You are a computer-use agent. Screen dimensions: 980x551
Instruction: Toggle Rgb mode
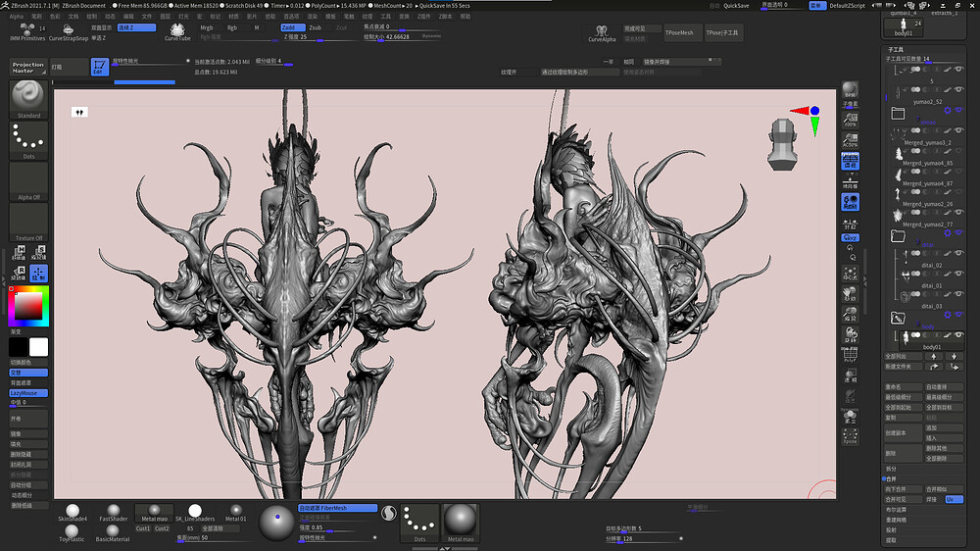[235, 27]
